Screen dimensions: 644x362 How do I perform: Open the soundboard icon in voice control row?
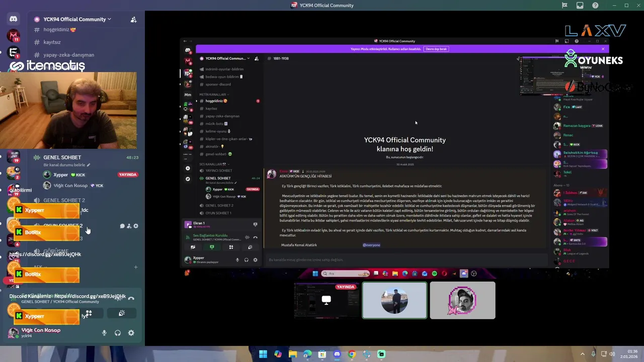click(x=122, y=313)
